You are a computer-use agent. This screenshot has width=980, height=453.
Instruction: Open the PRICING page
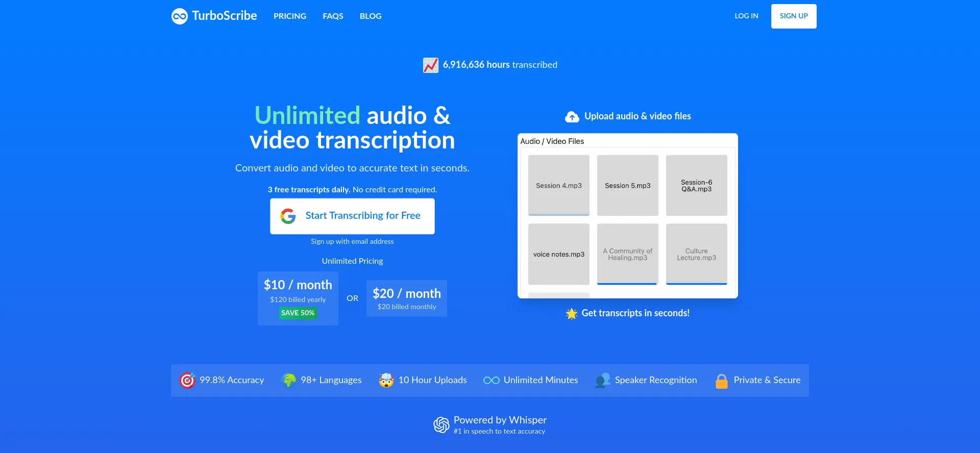290,16
